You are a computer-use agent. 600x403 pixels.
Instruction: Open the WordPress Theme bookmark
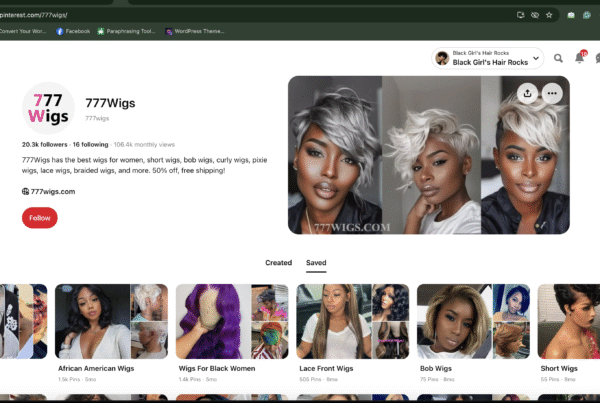point(195,31)
